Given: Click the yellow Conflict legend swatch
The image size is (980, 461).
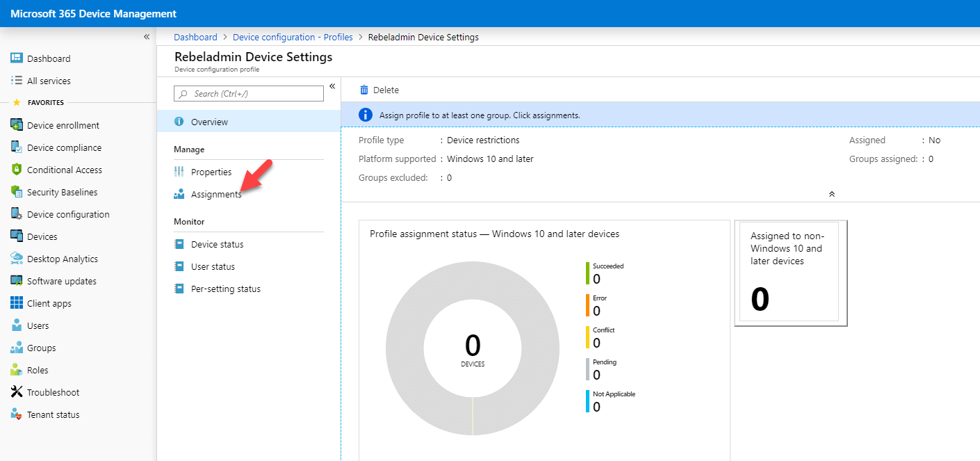Looking at the screenshot, I should point(588,337).
